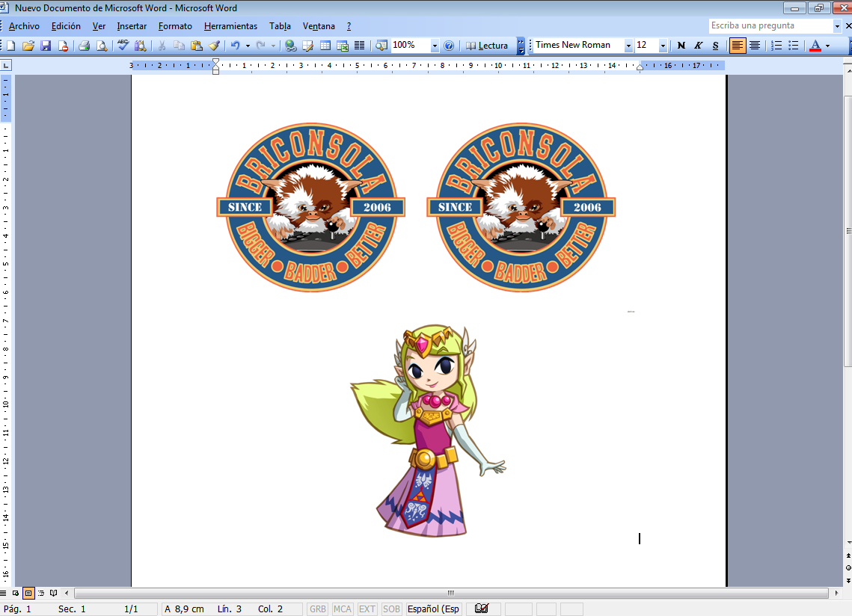The height and width of the screenshot is (616, 852).
Task: Click the Español language status indicator
Action: [x=434, y=609]
